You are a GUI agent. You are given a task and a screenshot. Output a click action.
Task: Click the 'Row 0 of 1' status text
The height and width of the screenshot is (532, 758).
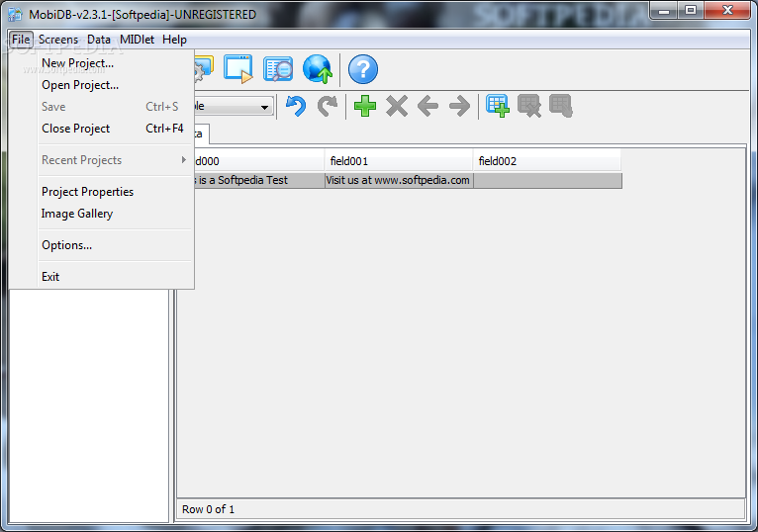tap(209, 509)
